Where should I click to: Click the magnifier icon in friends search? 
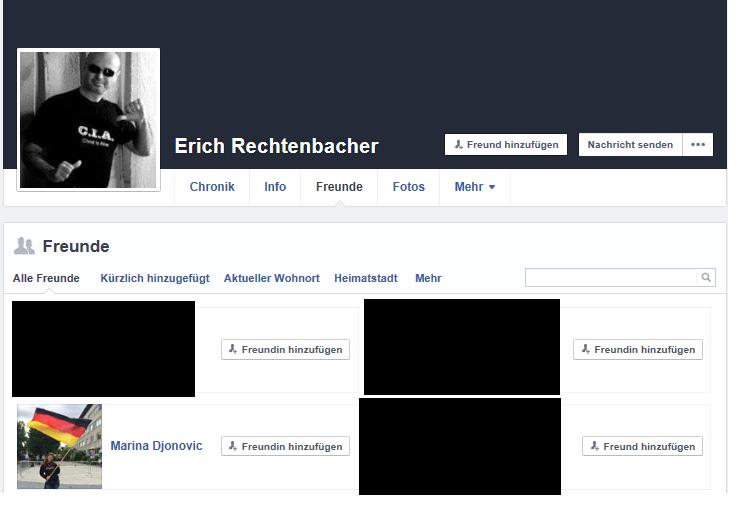pyautogui.click(x=706, y=278)
